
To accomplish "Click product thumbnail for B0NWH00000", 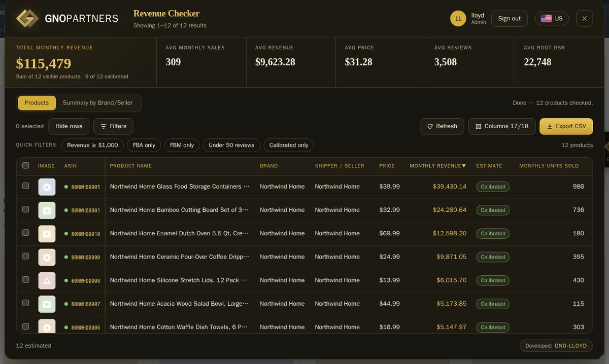I will tap(47, 257).
